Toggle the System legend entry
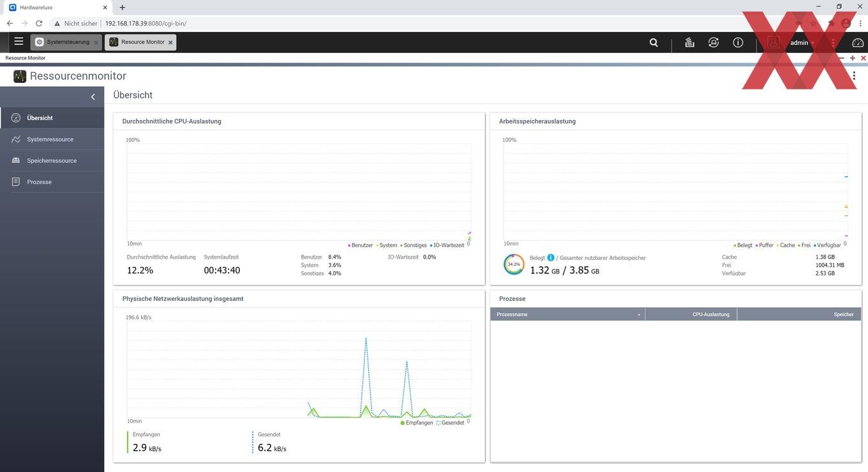Viewport: 868px width, 472px height. [387, 245]
